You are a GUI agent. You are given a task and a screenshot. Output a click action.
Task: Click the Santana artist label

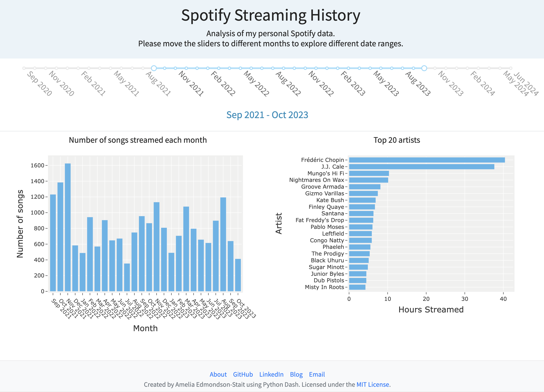click(x=333, y=213)
